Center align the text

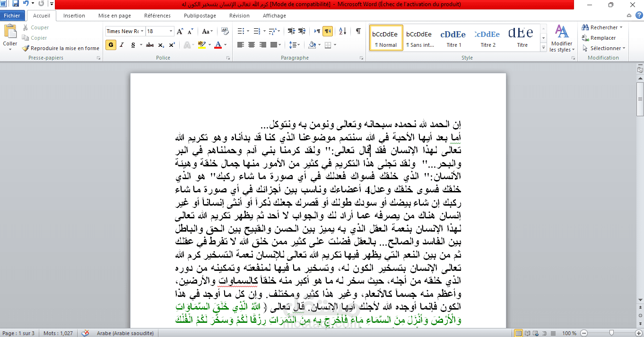pyautogui.click(x=252, y=45)
